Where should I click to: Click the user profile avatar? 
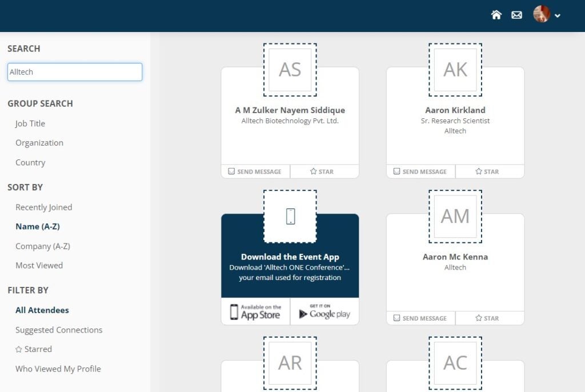point(542,14)
